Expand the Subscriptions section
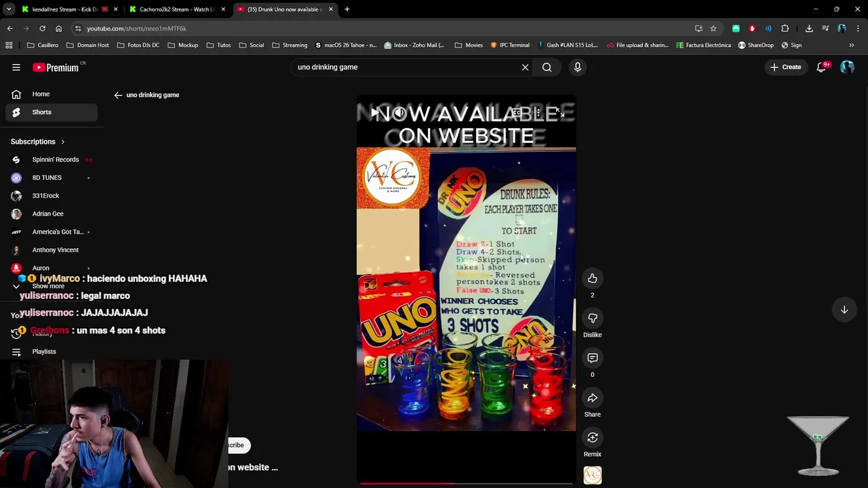Image resolution: width=868 pixels, height=488 pixels. tap(38, 142)
